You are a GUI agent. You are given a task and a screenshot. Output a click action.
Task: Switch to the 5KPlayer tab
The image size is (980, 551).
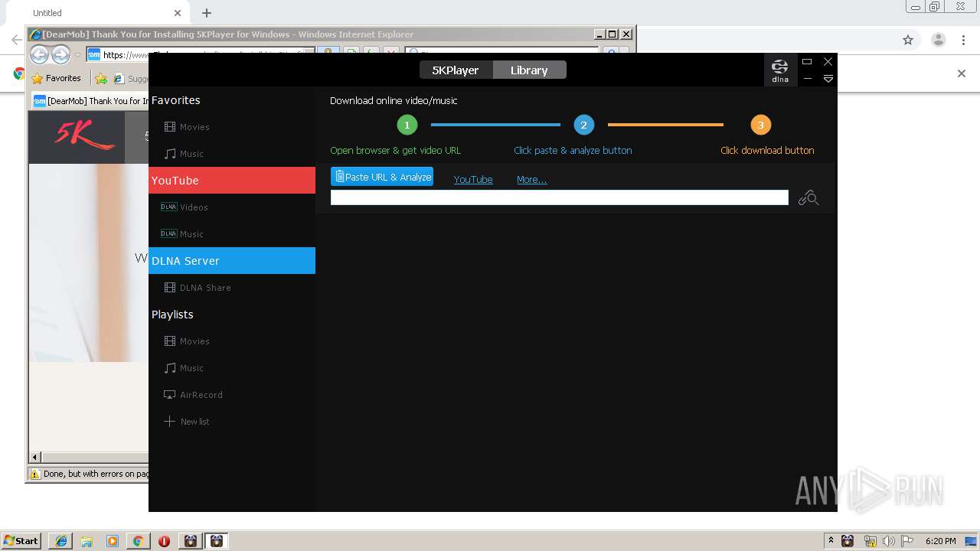point(456,70)
